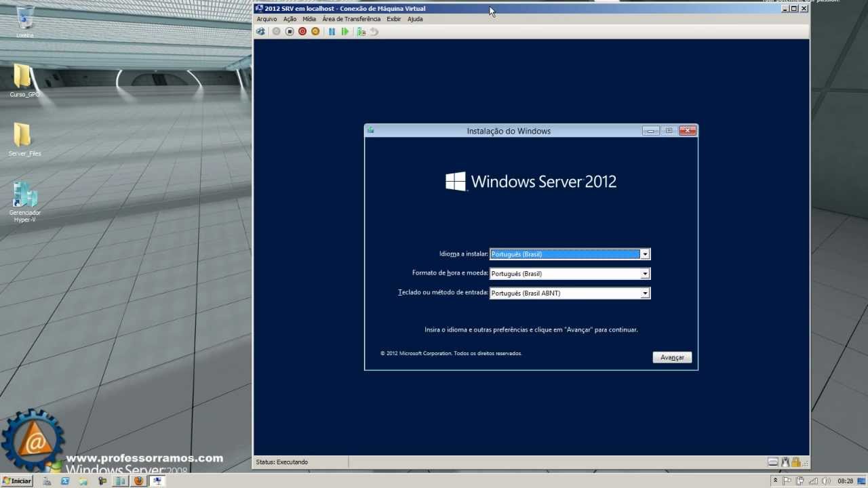Click the greyed-out Start VM toolbar icon
Viewport: 868px width, 488px height.
[x=276, y=31]
